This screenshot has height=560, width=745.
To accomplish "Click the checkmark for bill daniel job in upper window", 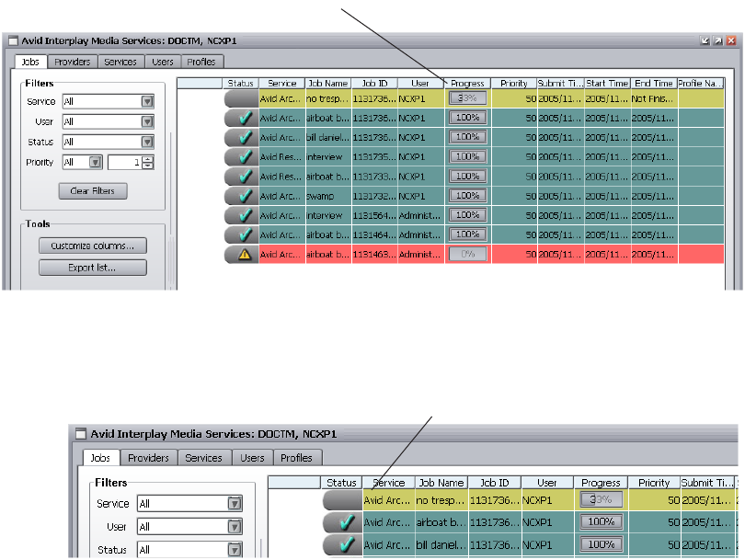I will point(246,137).
